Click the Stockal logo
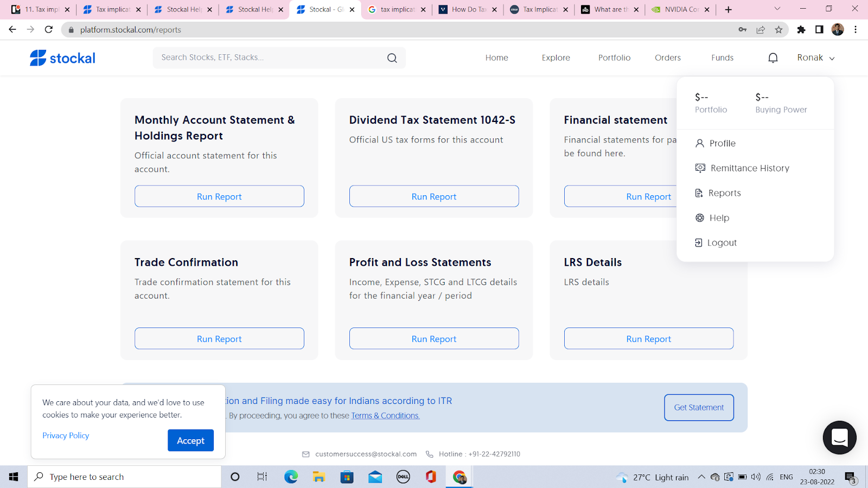Viewport: 868px width, 488px height. pos(62,58)
